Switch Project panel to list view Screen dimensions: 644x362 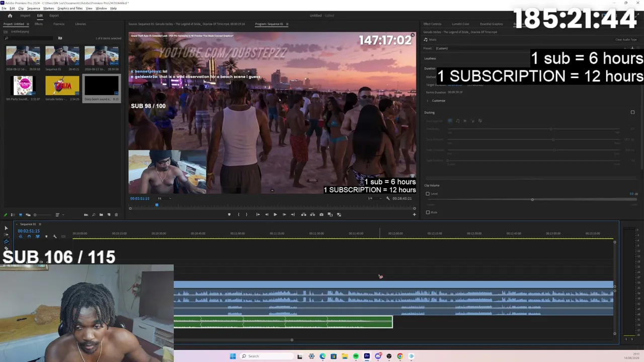[x=13, y=215]
